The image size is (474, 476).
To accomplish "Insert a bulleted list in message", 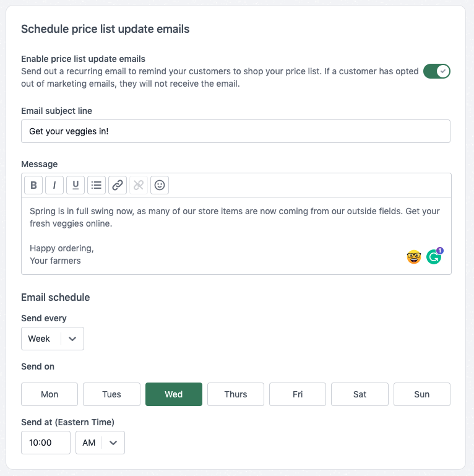I will (97, 184).
